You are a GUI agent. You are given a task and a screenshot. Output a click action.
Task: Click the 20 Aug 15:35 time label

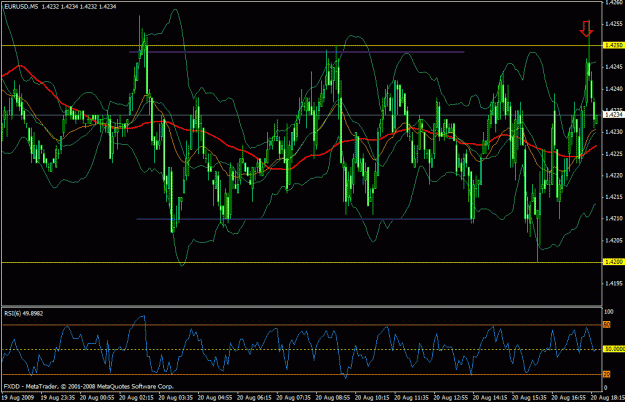click(529, 397)
